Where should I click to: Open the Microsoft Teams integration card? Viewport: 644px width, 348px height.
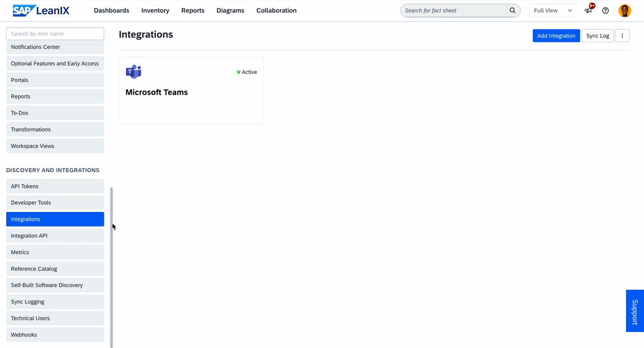tap(191, 91)
